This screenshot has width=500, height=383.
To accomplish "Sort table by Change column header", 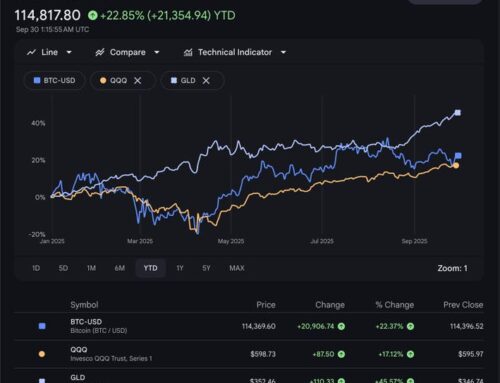I will click(x=330, y=305).
